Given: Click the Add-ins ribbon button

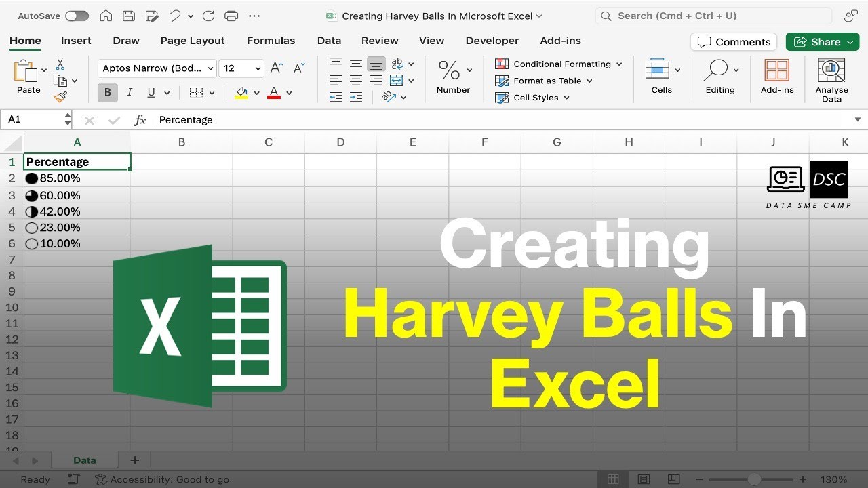Looking at the screenshot, I should pyautogui.click(x=777, y=75).
